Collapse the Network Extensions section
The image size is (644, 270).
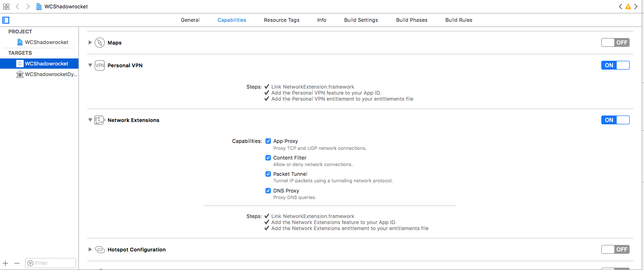[x=90, y=120]
